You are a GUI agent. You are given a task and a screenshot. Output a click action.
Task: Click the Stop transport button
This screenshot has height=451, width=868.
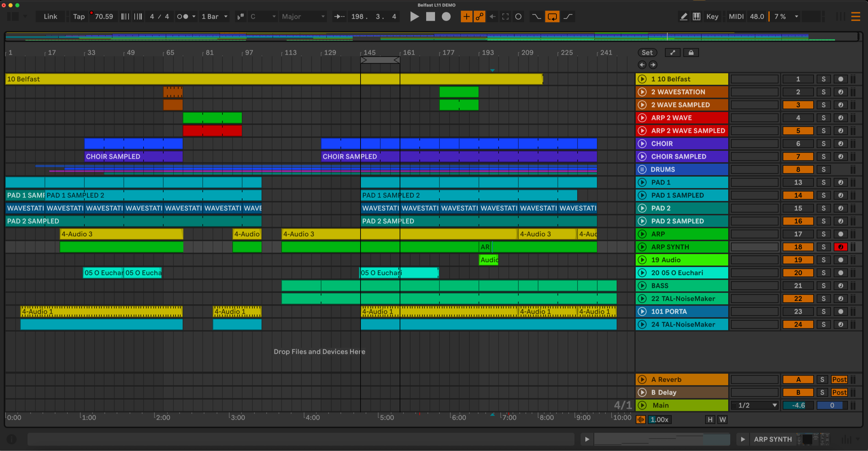click(430, 17)
